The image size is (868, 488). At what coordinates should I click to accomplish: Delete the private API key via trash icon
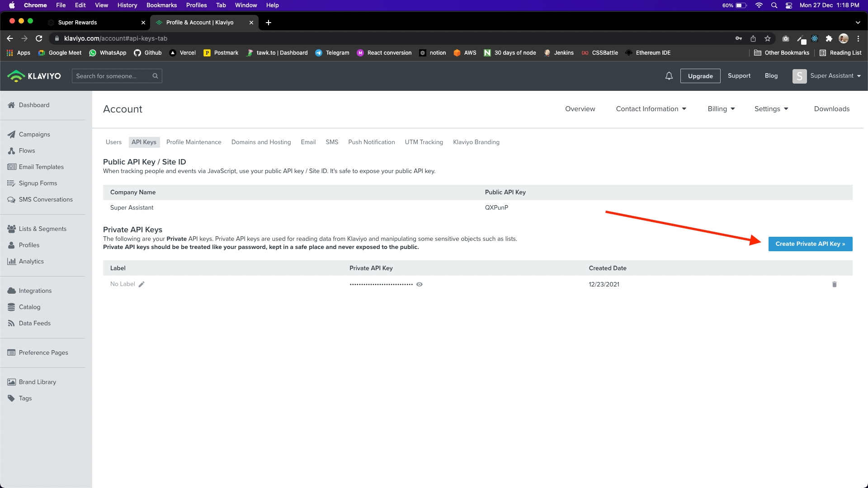pos(834,284)
